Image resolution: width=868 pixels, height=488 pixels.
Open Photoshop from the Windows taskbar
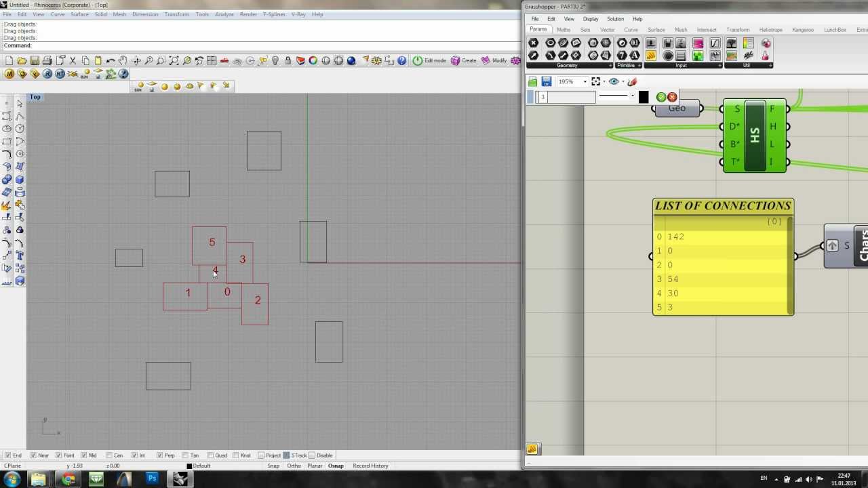[152, 479]
